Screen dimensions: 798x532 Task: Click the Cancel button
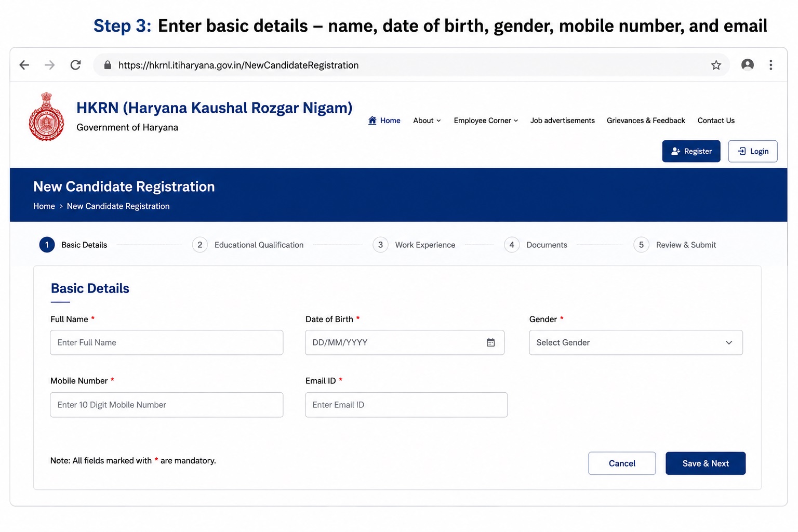pos(622,463)
